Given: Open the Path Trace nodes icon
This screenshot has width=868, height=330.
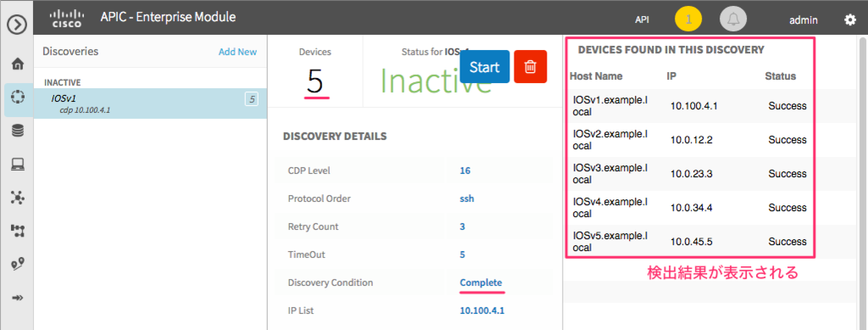Looking at the screenshot, I should coord(18,231).
